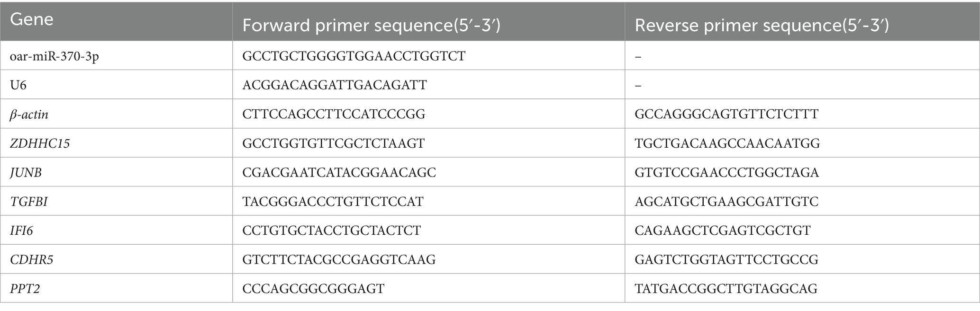
Task: Select the β-actin gene cell
Action: (x=29, y=115)
